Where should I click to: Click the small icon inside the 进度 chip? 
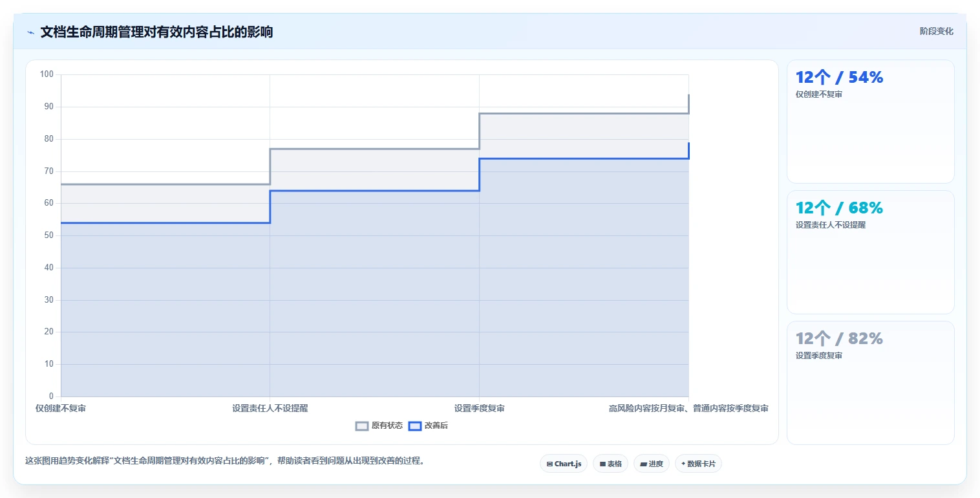coord(644,464)
